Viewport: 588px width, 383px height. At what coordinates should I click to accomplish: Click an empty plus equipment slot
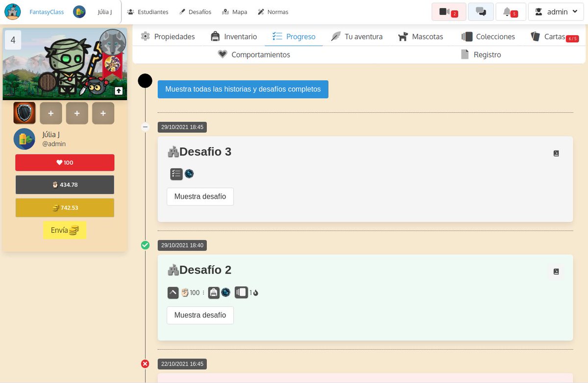pyautogui.click(x=50, y=113)
